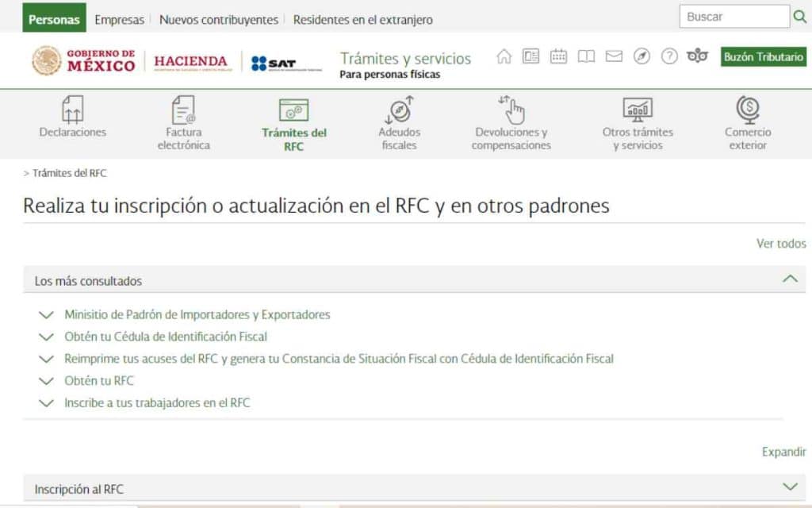Go to the home page icon

(x=504, y=56)
